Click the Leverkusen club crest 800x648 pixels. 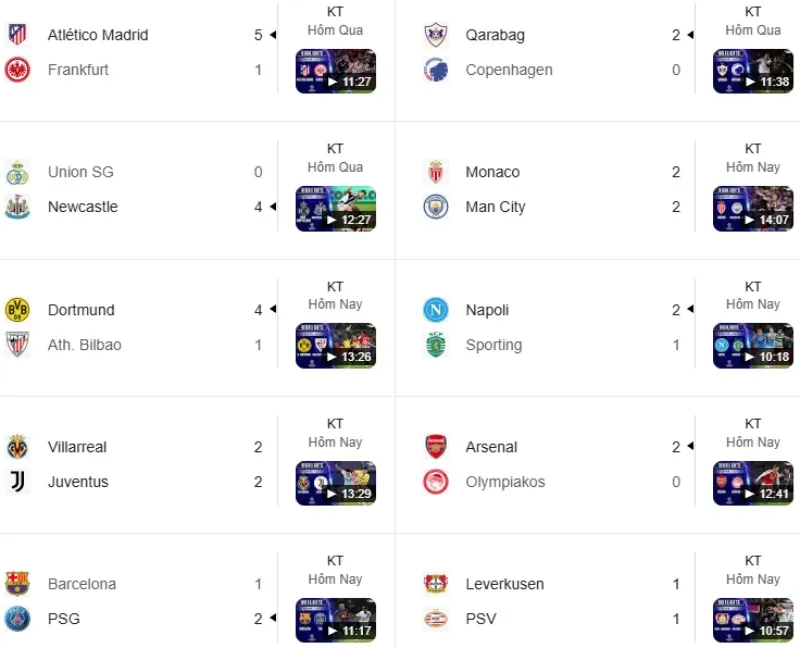(436, 584)
